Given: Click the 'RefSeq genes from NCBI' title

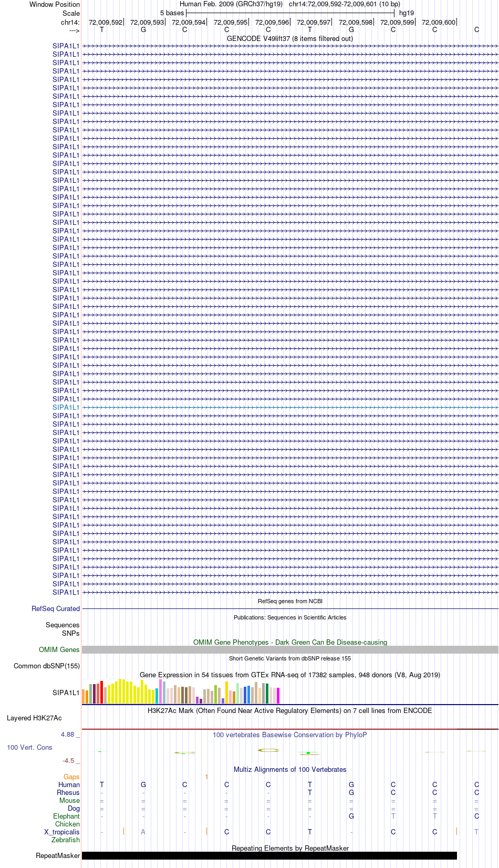Looking at the screenshot, I should coord(290,601).
